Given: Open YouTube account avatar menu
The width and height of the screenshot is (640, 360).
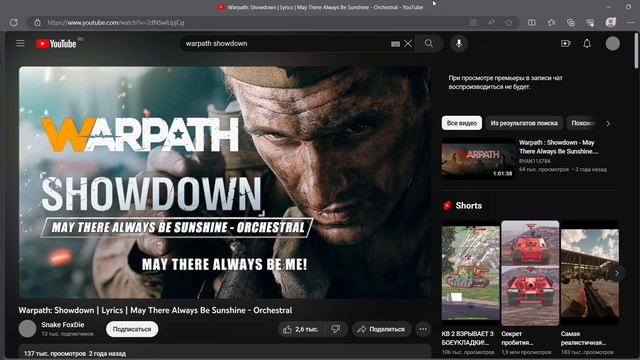Looking at the screenshot, I should click(x=613, y=43).
